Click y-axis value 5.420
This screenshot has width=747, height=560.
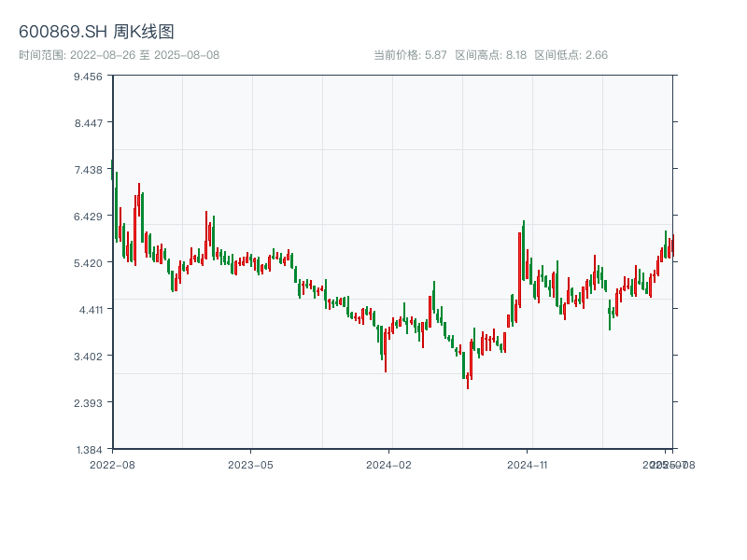[x=88, y=263]
